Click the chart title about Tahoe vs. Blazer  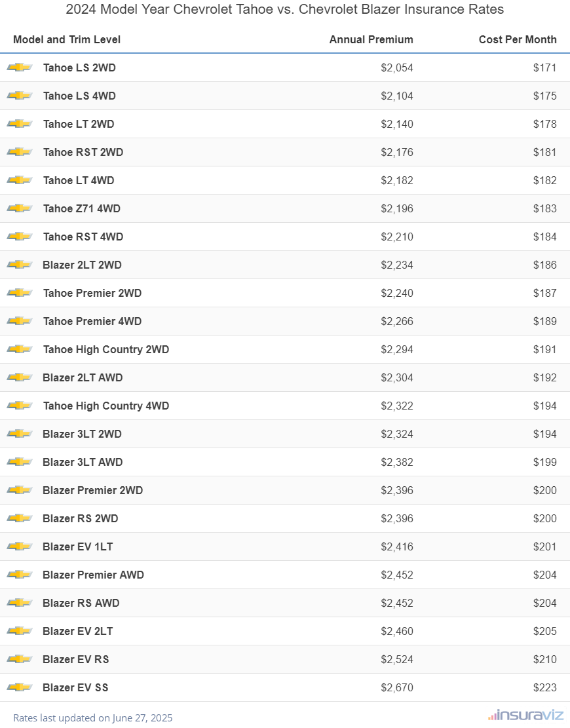point(284,9)
